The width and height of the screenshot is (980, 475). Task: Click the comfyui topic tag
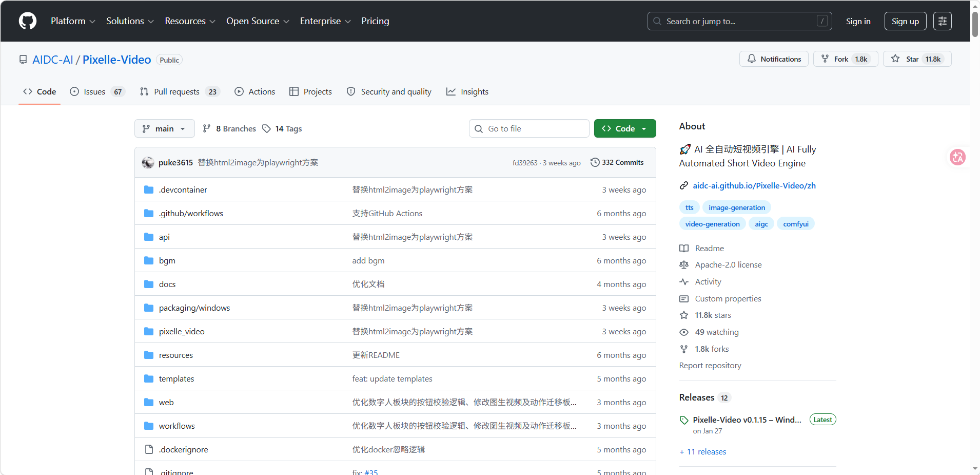click(795, 224)
